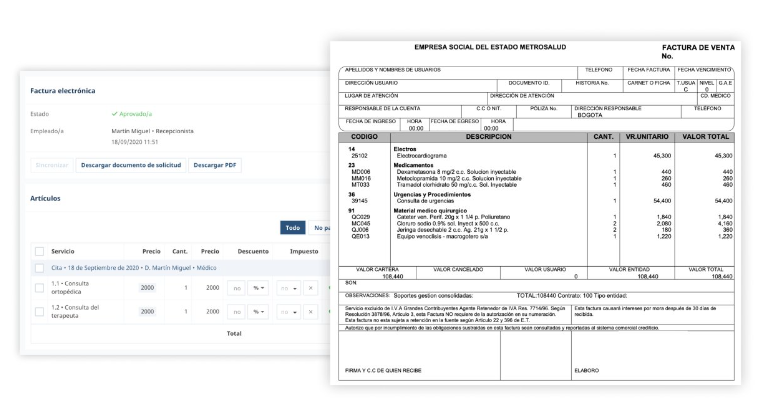Click the Descargar PDF button
Image resolution: width=773 pixels, height=408 pixels.
pyautogui.click(x=214, y=165)
